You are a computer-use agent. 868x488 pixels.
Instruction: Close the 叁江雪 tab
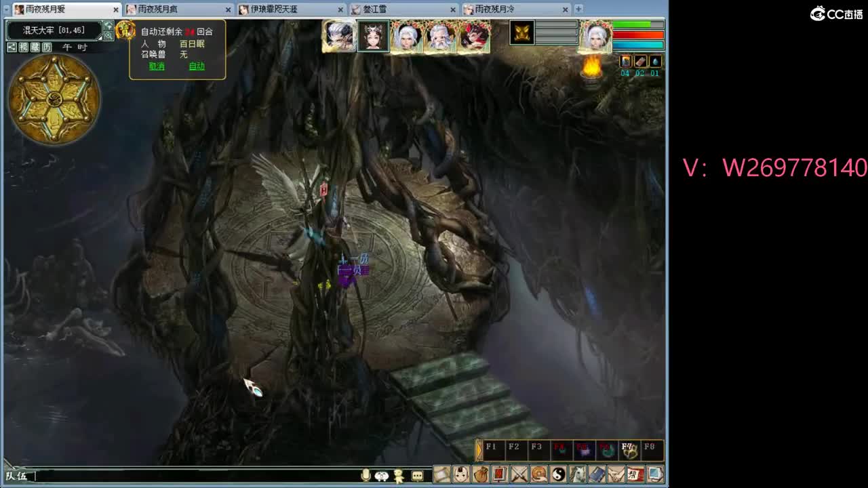(x=453, y=9)
